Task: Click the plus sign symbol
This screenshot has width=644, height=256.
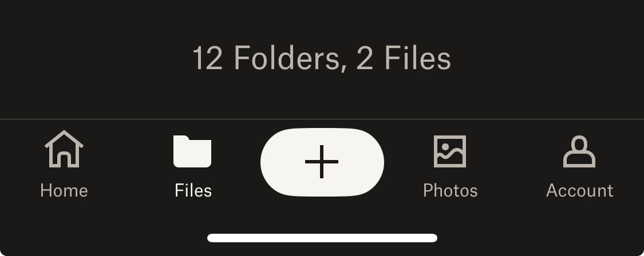Action: pyautogui.click(x=322, y=162)
